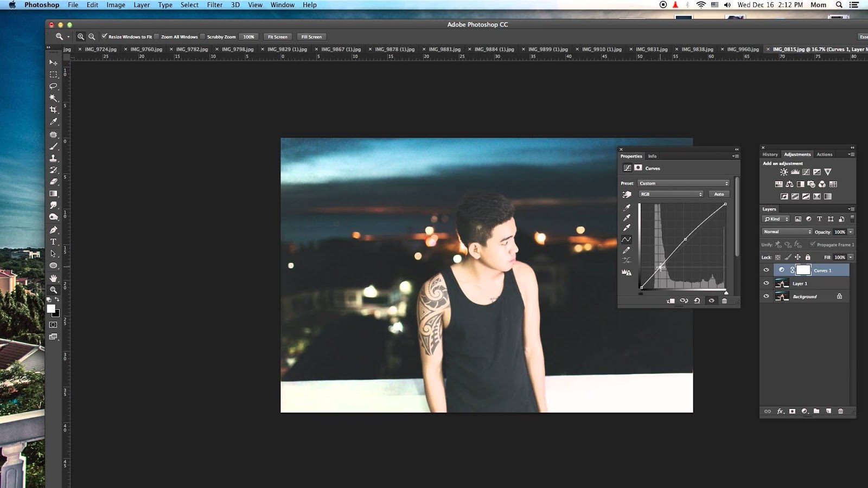Click the trash icon in Curves properties
868x488 pixels.
(x=724, y=300)
